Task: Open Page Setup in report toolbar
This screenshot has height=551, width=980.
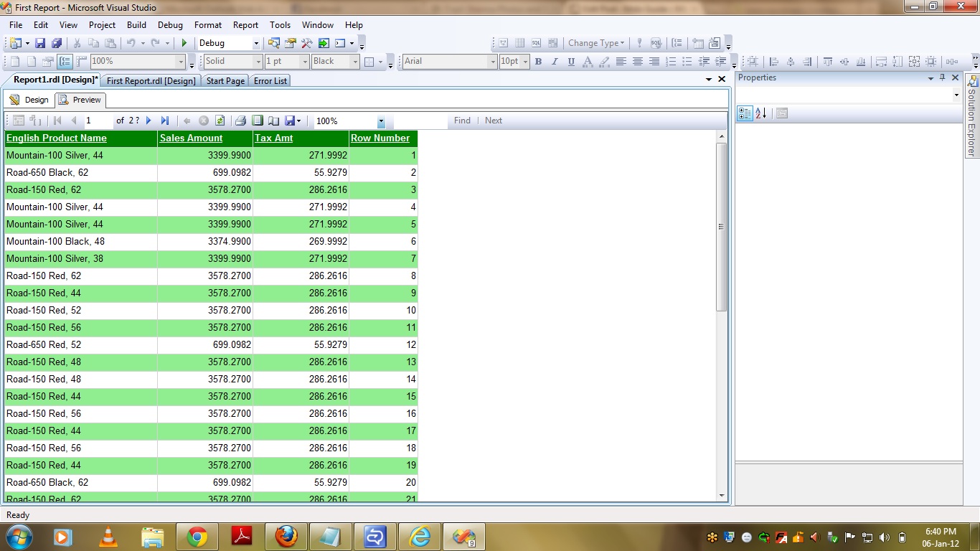Action: [273, 121]
